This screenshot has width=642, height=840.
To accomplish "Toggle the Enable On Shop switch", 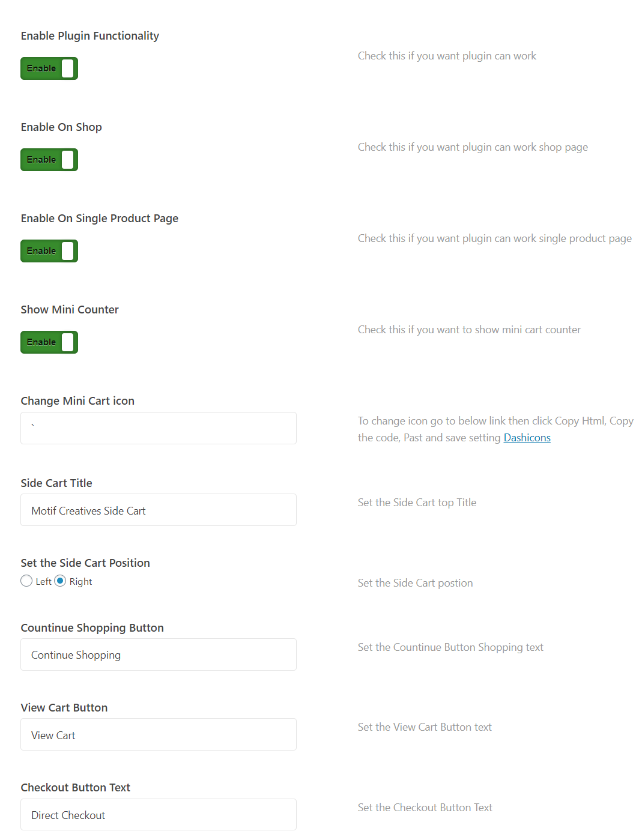I will point(49,160).
